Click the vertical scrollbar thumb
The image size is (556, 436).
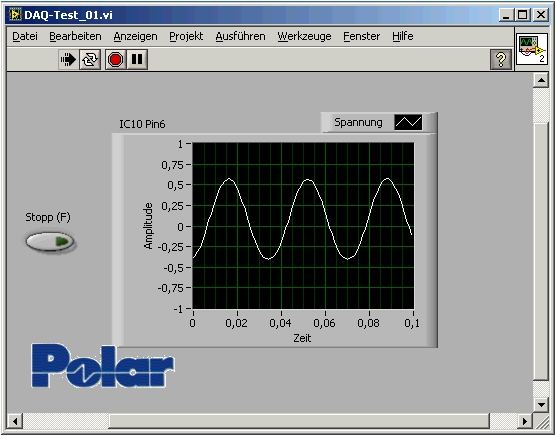[x=541, y=251]
